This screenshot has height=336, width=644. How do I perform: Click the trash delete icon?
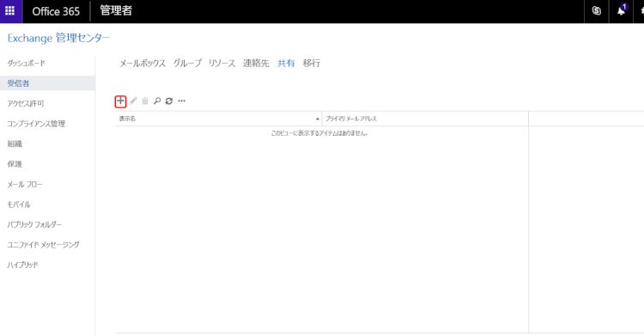(x=145, y=101)
